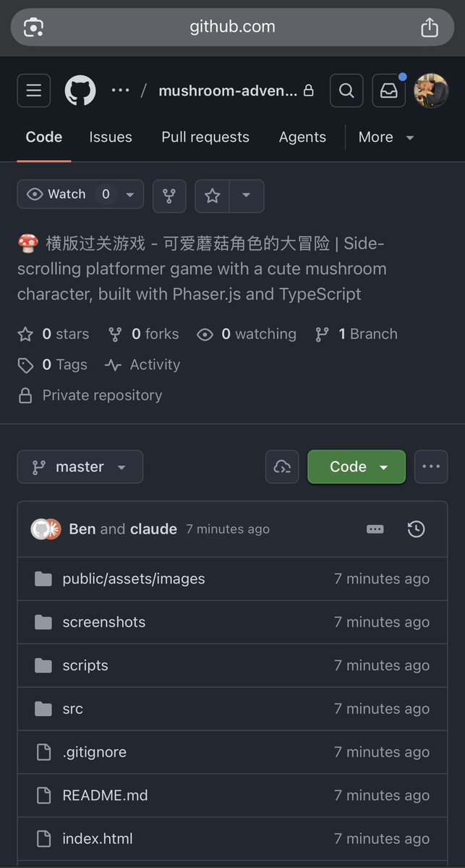The width and height of the screenshot is (465, 868).
Task: Expand the commit message ellipsis
Action: point(375,529)
